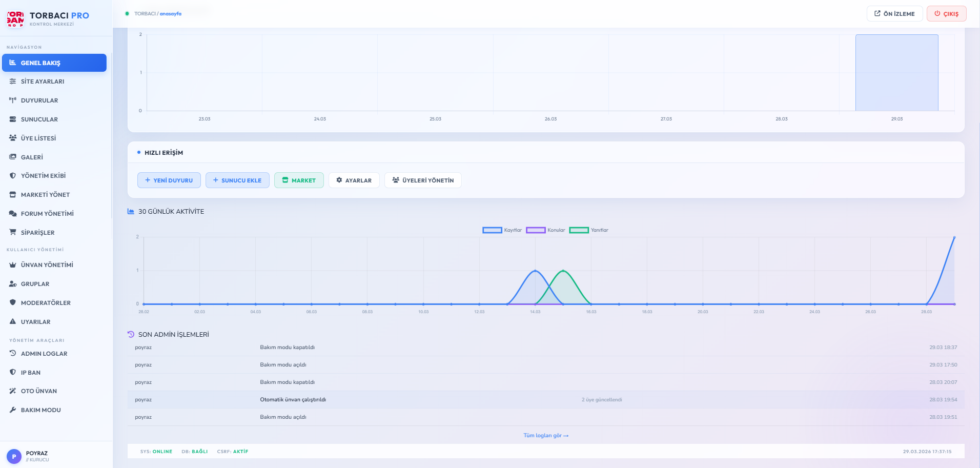980x468 pixels.
Task: Open Ünvan Yönetimi crown icon
Action: pyautogui.click(x=13, y=265)
